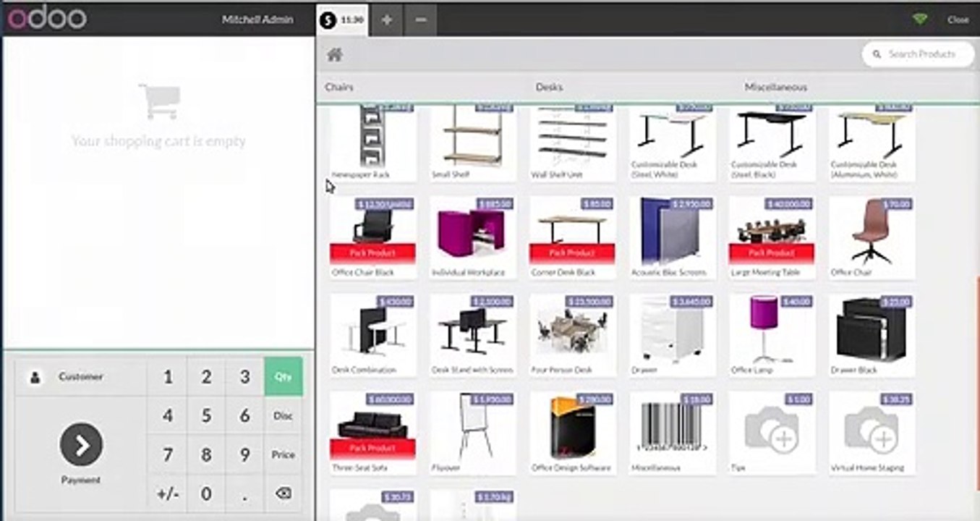This screenshot has height=521, width=980.
Task: Add the white Drawer product
Action: tap(673, 335)
